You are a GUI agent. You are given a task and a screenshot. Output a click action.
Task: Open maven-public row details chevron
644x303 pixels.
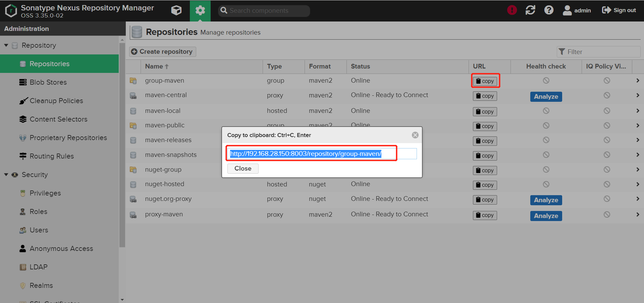click(x=638, y=126)
